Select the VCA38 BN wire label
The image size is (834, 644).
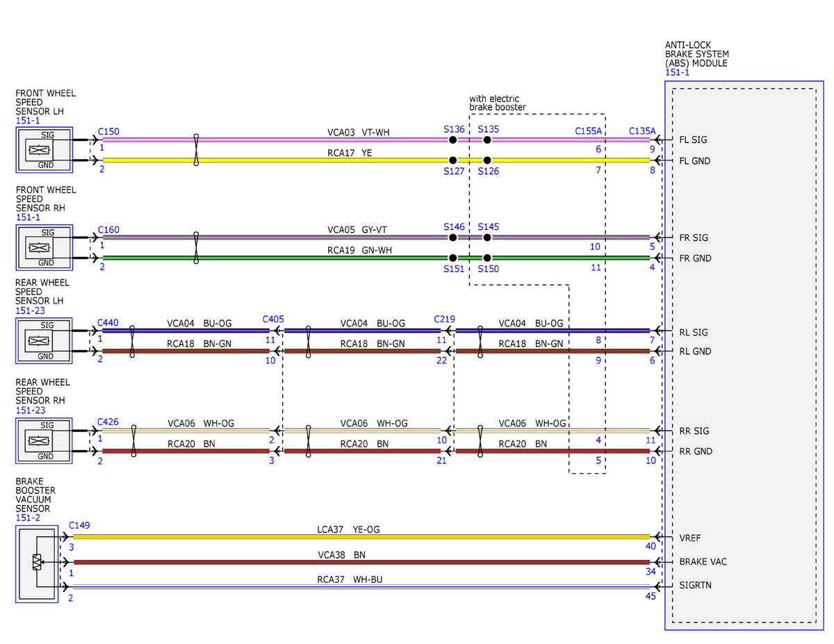(x=341, y=554)
